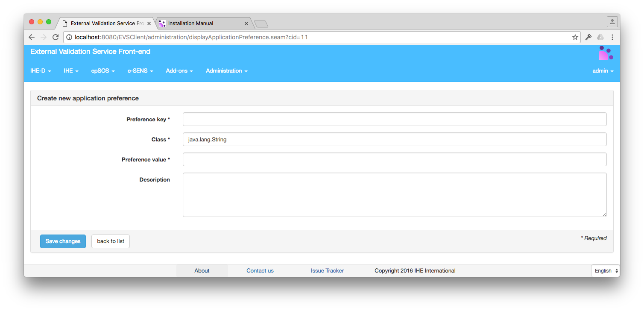644x311 pixels.
Task: Open the English language selector
Action: 605,270
